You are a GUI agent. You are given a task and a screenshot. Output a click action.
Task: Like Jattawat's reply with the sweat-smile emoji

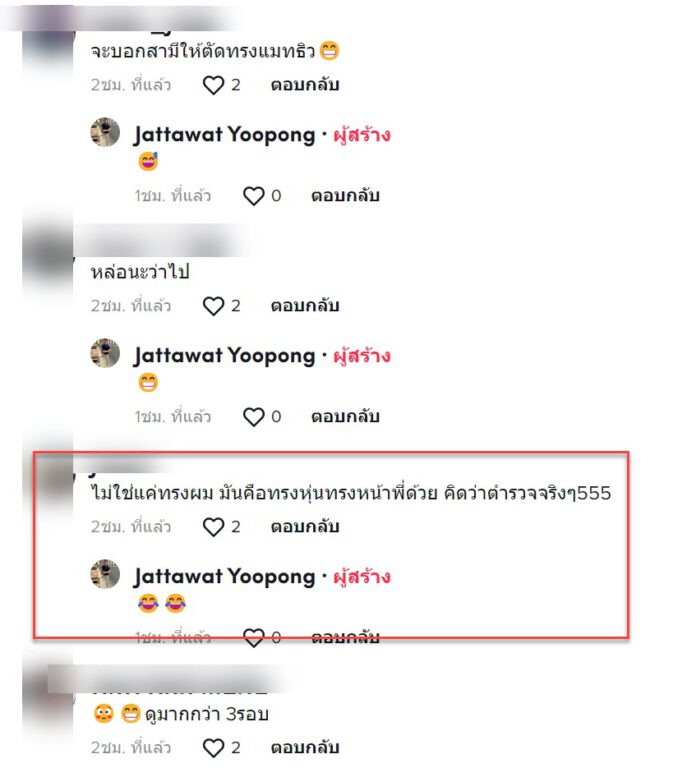pos(254,196)
